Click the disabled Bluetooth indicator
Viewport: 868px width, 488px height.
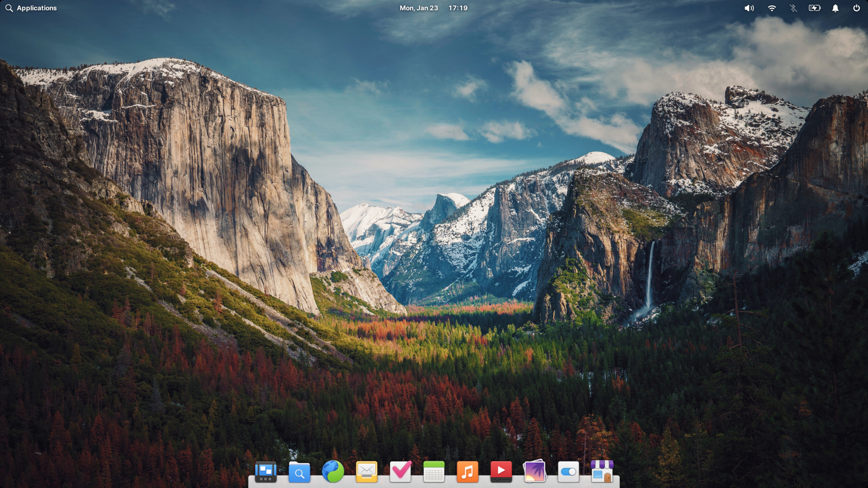click(793, 8)
